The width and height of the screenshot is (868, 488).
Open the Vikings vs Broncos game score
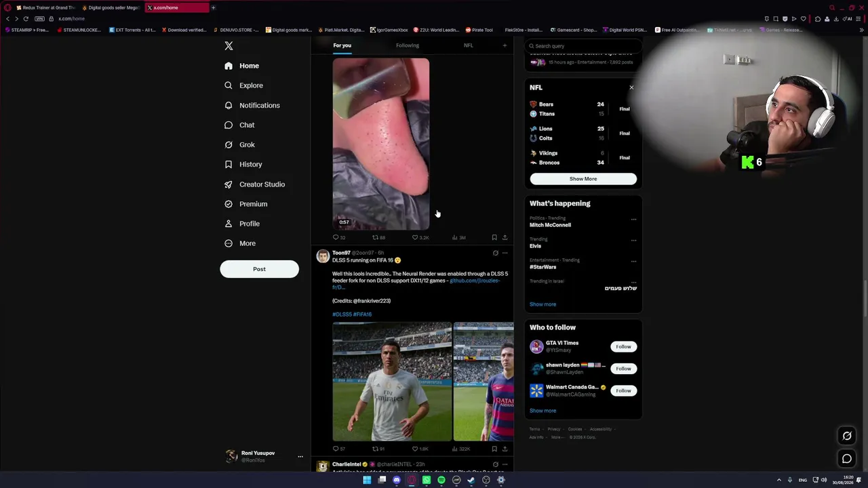pyautogui.click(x=582, y=158)
